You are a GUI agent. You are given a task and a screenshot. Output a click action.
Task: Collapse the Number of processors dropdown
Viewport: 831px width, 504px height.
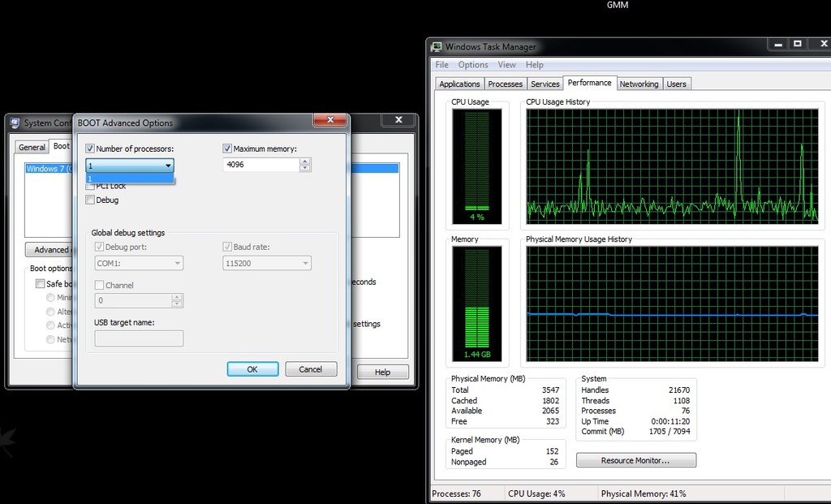168,165
